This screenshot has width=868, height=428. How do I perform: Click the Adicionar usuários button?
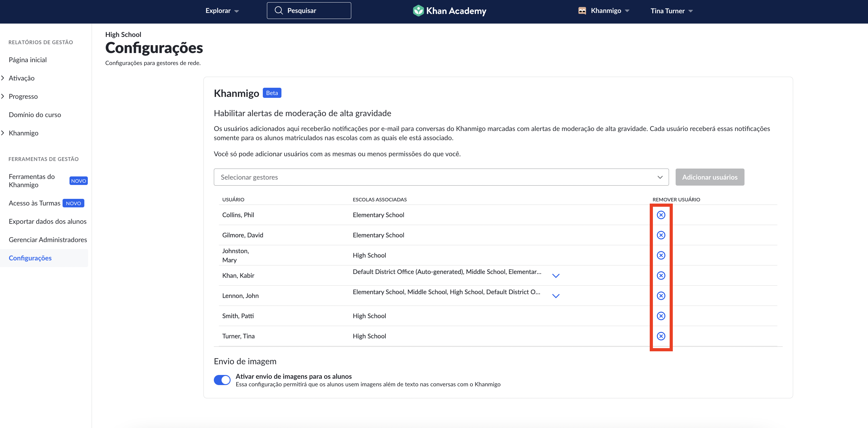(710, 177)
